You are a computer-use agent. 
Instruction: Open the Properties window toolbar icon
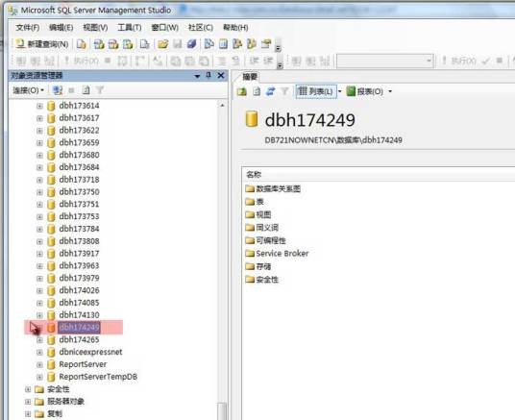(x=266, y=43)
